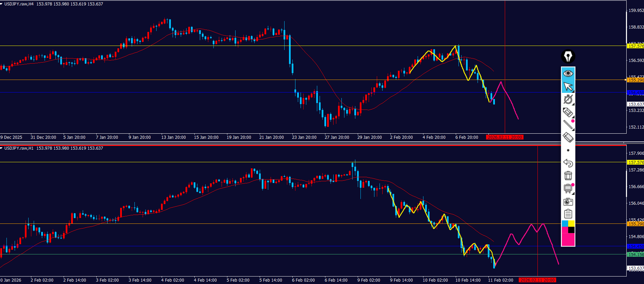Select the eraser tool
The image size is (644, 284).
(x=568, y=137)
